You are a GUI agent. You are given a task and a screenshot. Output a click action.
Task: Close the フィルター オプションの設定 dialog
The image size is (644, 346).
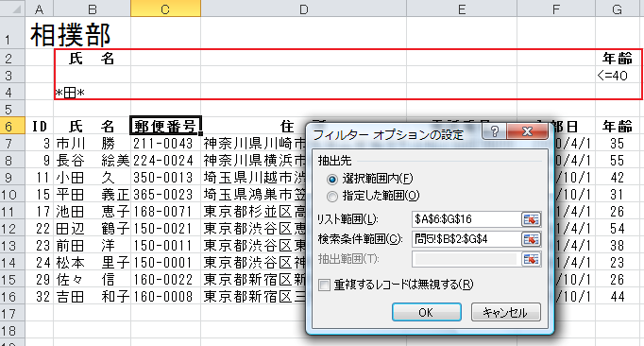click(527, 131)
